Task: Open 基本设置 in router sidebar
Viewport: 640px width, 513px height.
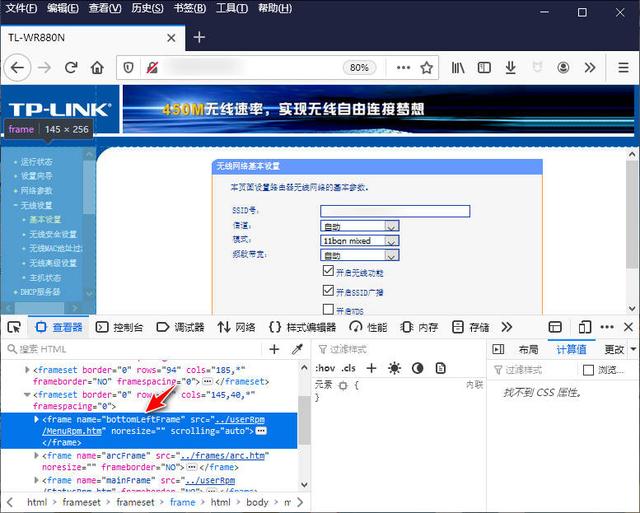Action: (45, 220)
